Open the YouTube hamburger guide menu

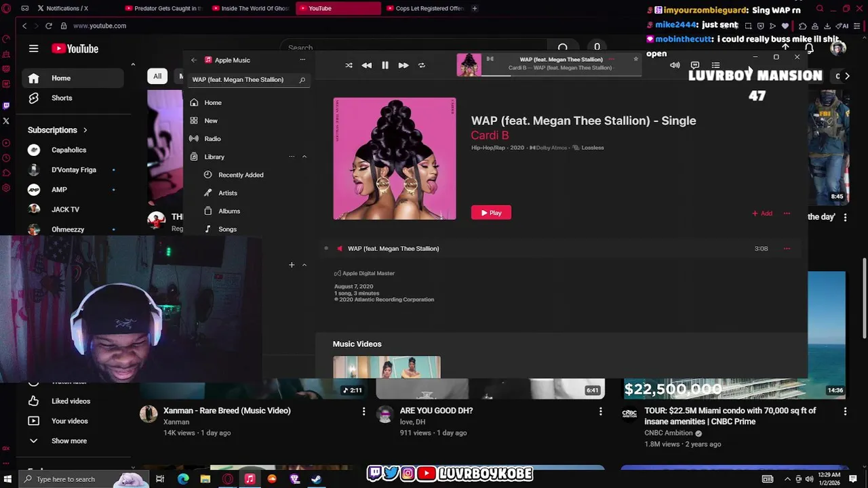click(33, 48)
